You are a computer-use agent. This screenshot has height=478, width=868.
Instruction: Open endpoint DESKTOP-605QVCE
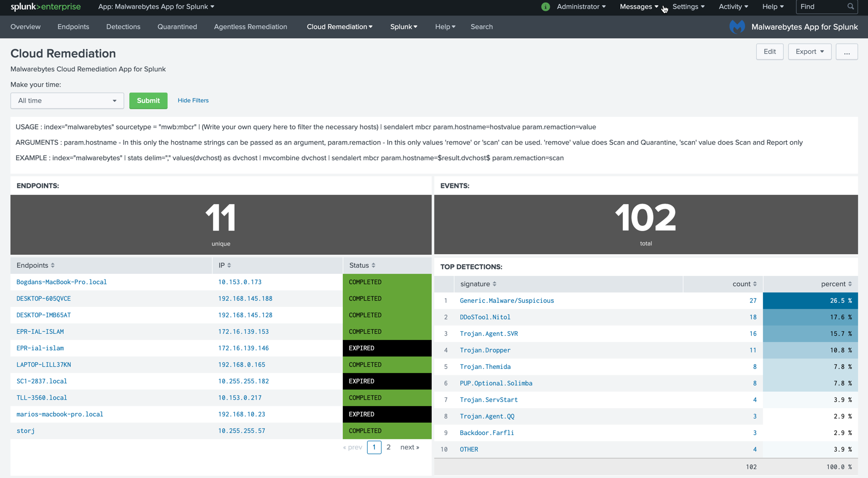(x=43, y=299)
